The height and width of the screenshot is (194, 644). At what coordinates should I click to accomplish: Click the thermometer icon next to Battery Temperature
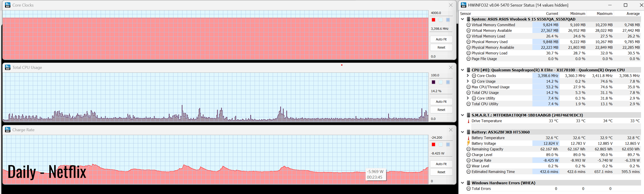469,138
